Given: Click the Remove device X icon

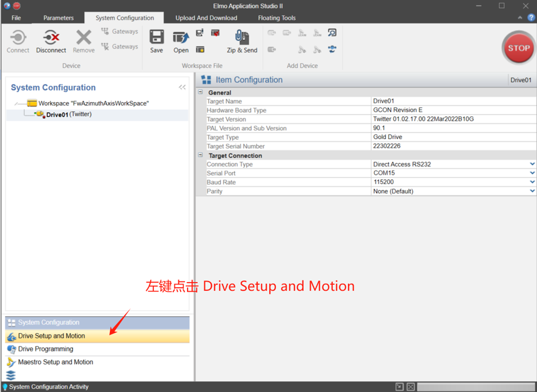Looking at the screenshot, I should point(83,37).
